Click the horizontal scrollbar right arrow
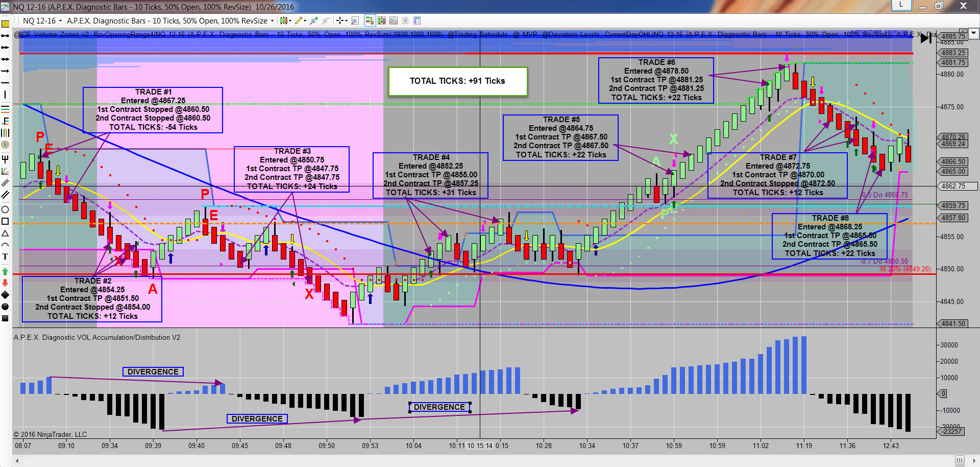 click(974, 461)
